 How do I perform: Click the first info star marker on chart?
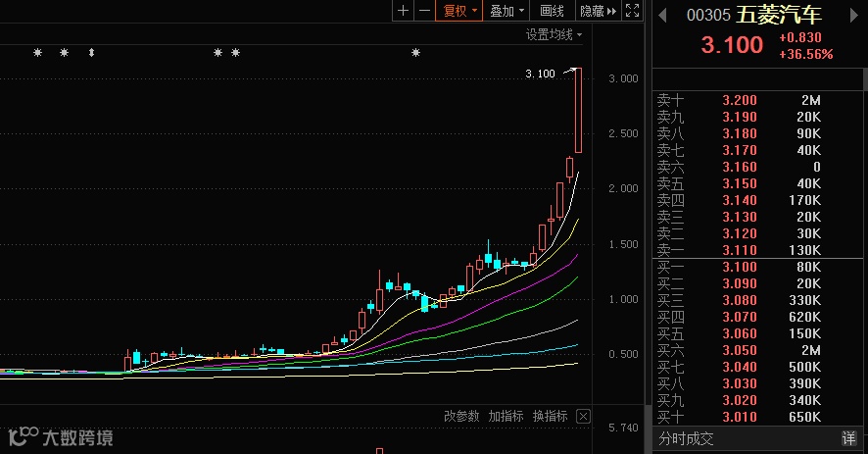[x=37, y=53]
